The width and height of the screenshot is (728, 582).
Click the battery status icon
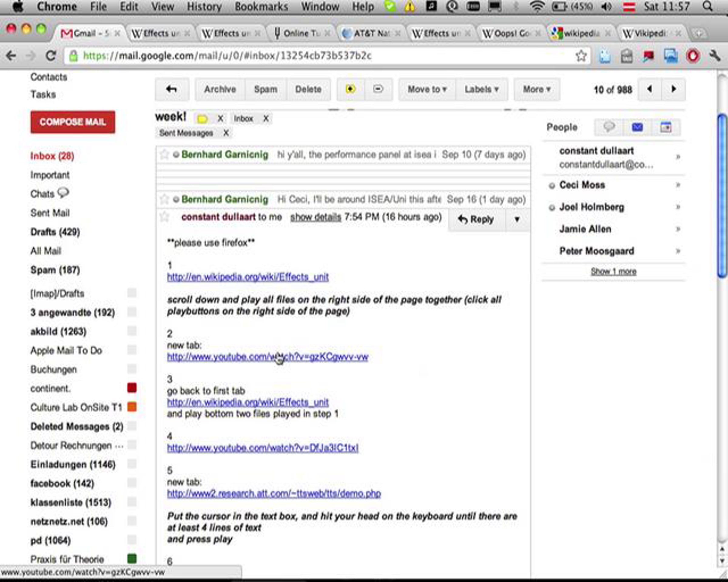coord(559,6)
